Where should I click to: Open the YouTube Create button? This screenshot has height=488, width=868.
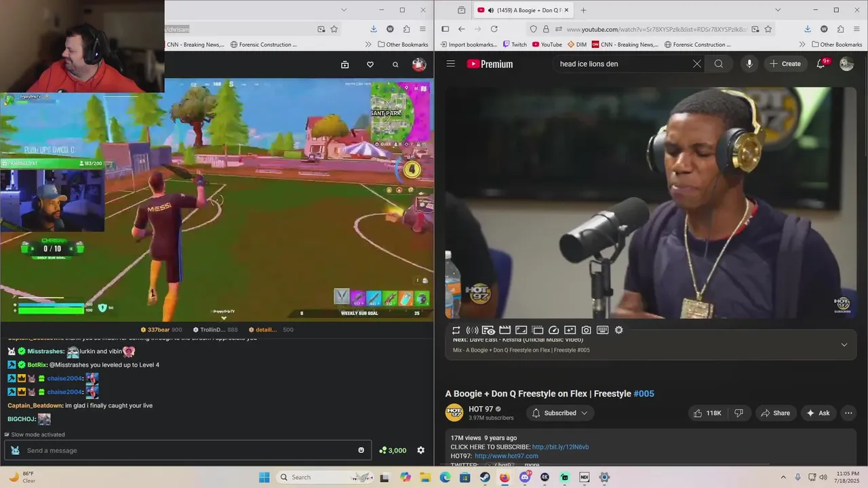click(x=785, y=64)
